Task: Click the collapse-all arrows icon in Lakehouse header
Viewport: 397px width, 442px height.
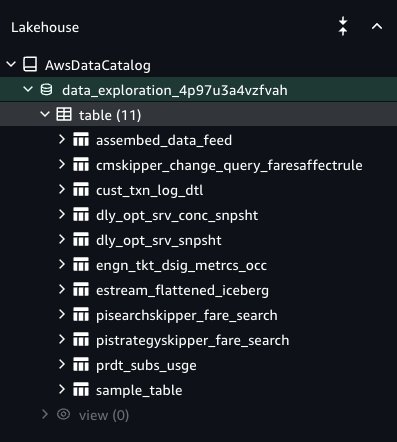Action: pos(343,27)
